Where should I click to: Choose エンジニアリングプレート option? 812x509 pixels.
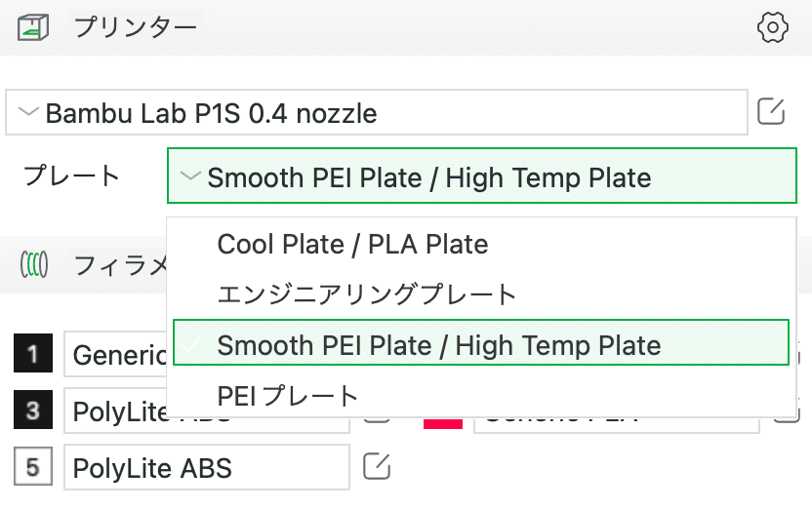tap(481, 294)
